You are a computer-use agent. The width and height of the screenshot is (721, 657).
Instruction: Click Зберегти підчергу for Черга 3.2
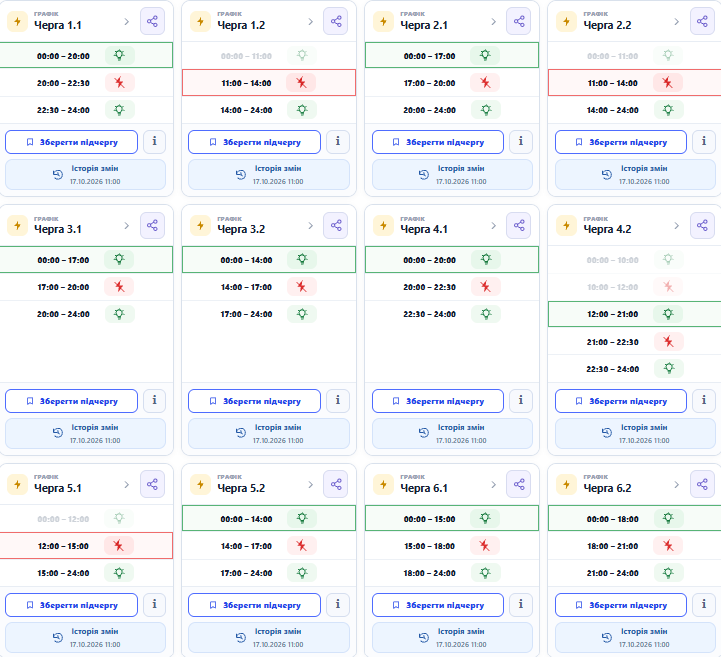point(254,401)
